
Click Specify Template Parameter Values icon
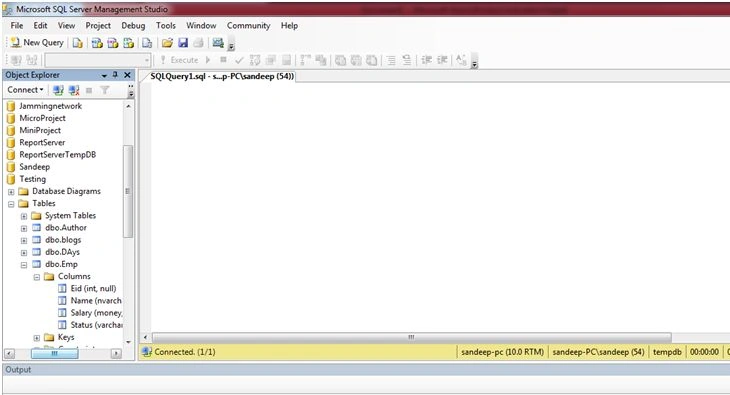click(x=461, y=60)
